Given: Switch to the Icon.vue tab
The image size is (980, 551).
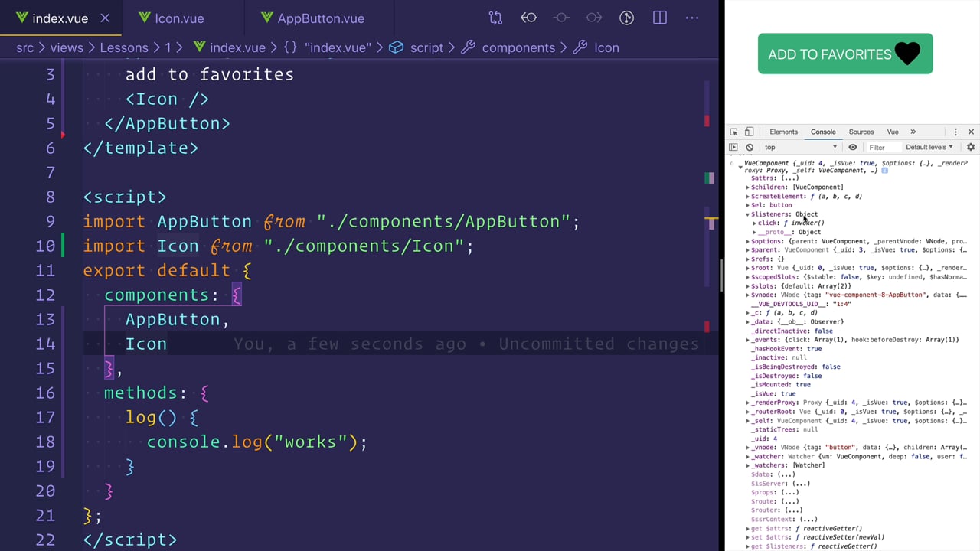Looking at the screenshot, I should click(179, 18).
